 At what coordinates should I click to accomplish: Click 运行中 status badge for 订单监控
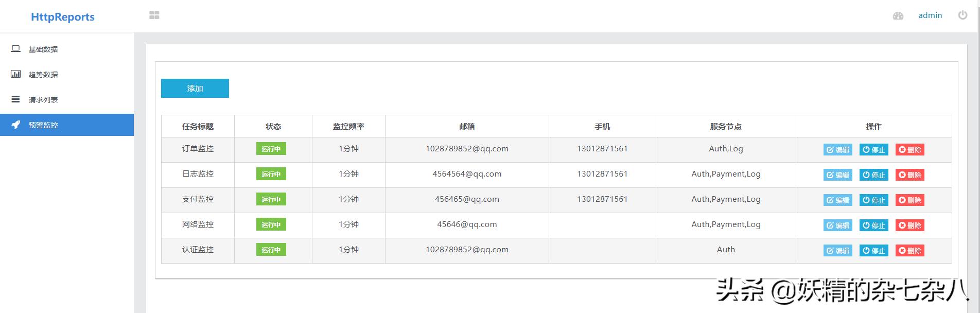(x=271, y=149)
